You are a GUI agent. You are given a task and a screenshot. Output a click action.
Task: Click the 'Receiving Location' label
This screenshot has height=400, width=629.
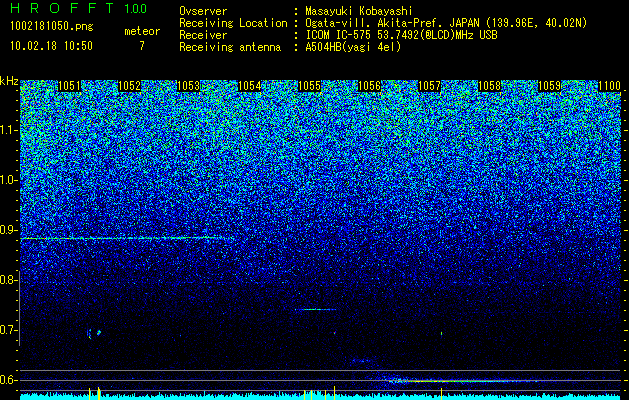[x=233, y=23]
